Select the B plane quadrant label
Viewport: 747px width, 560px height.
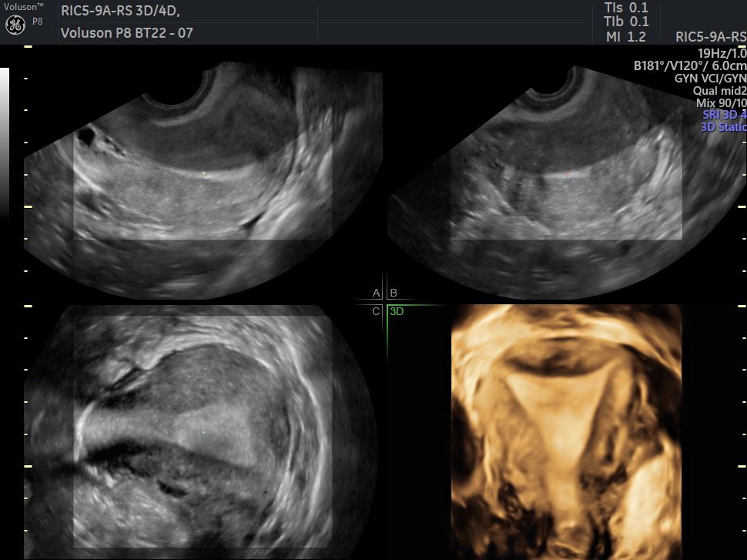click(x=393, y=293)
